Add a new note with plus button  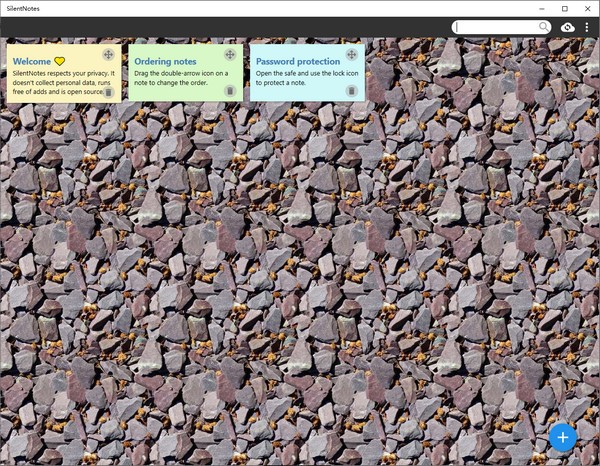point(562,437)
